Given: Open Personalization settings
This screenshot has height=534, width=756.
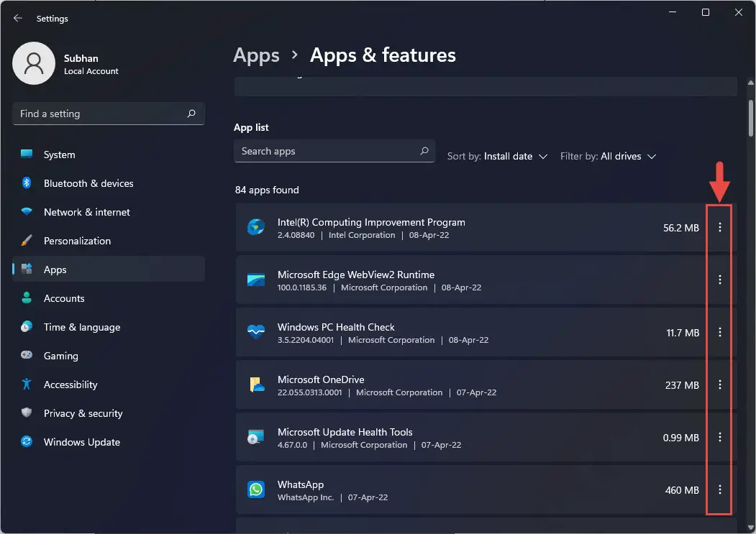Looking at the screenshot, I should [109, 241].
